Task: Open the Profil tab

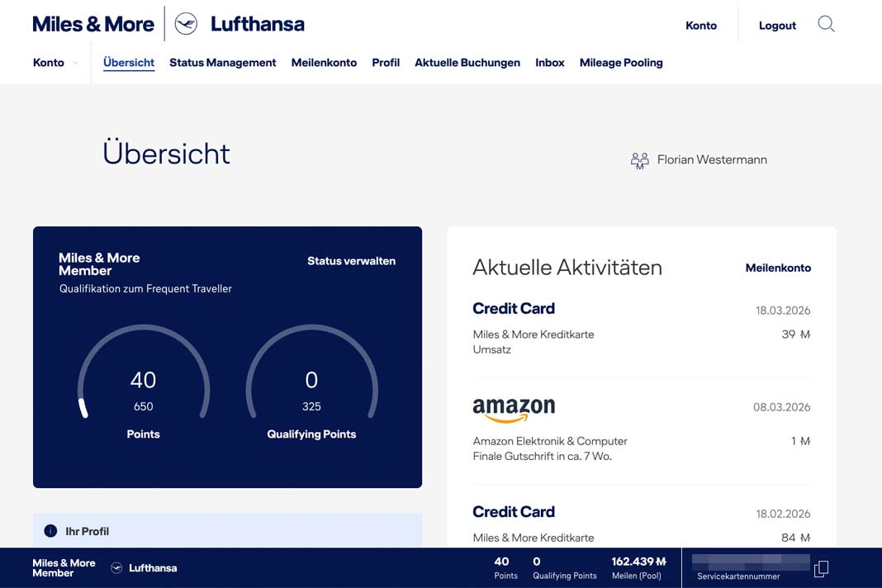Action: coord(386,63)
